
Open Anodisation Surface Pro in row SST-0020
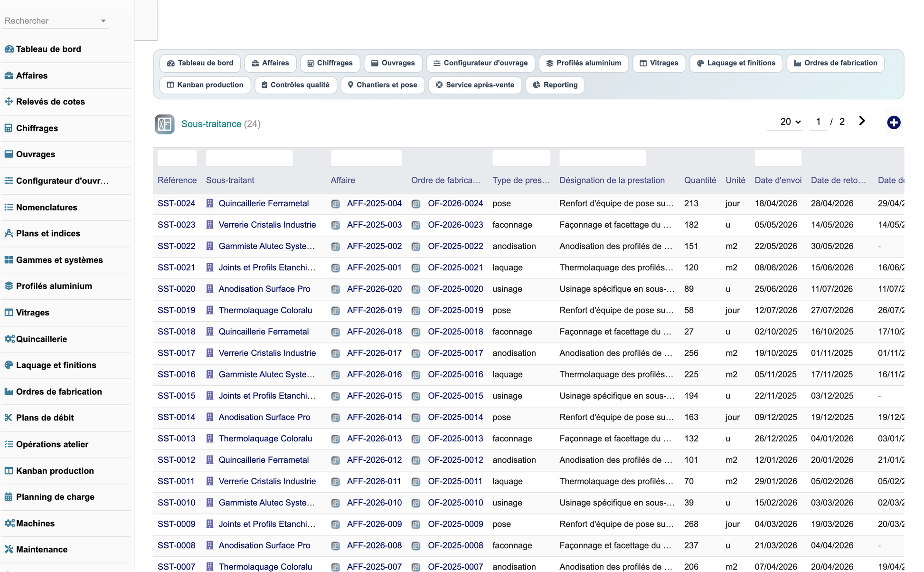(264, 289)
